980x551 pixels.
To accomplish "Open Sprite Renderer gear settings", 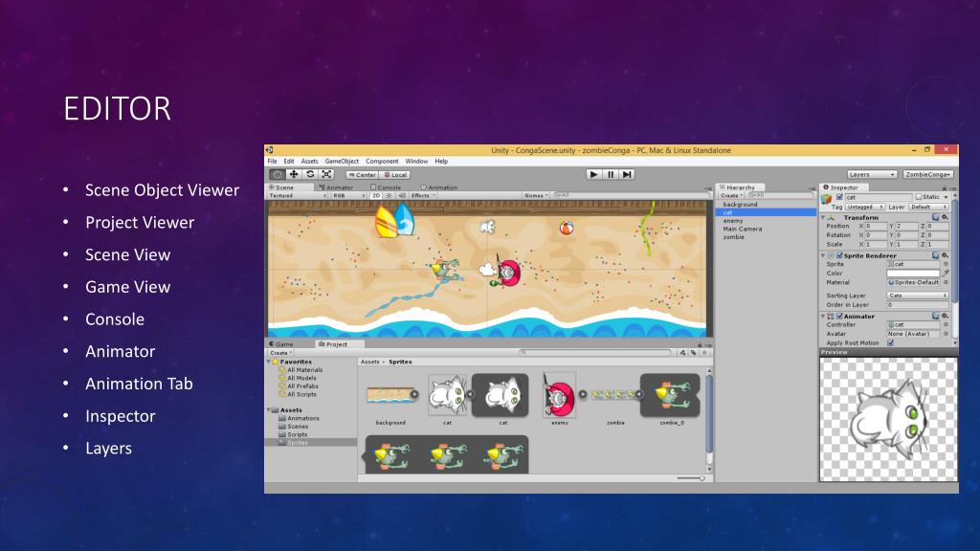I will point(945,255).
